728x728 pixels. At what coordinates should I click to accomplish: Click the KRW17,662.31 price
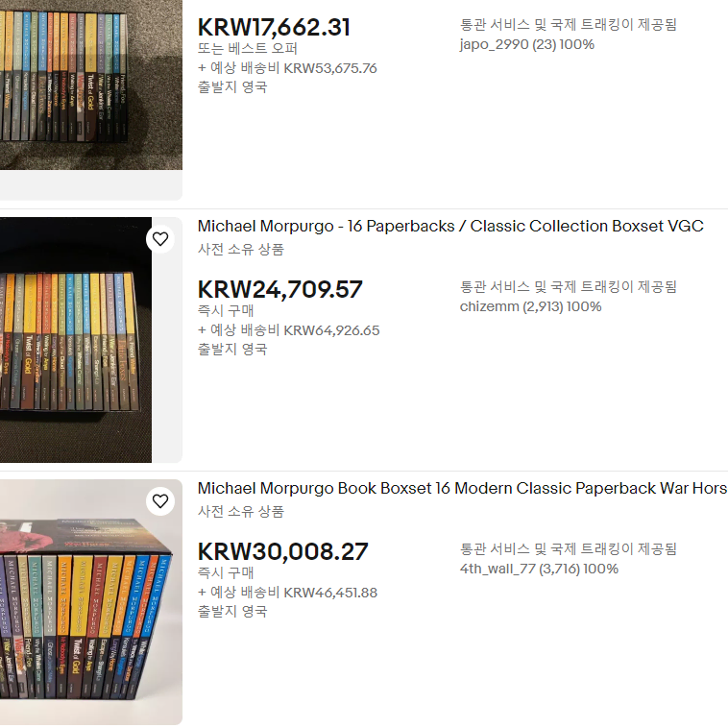click(x=274, y=28)
